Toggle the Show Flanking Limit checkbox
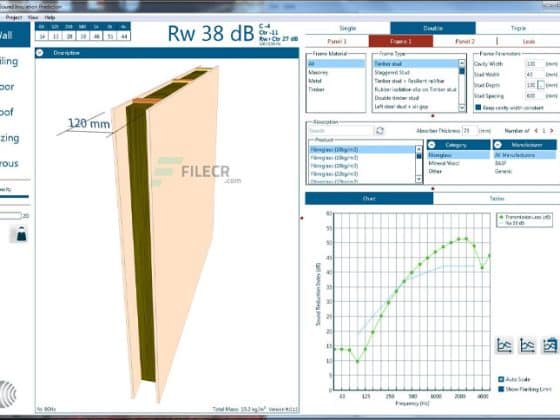The image size is (560, 420). [501, 389]
